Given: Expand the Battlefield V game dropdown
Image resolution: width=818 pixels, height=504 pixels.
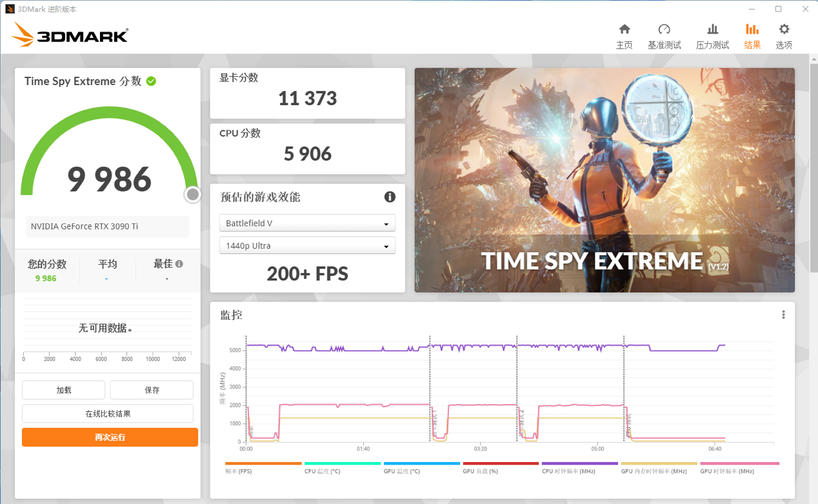Looking at the screenshot, I should pos(307,223).
